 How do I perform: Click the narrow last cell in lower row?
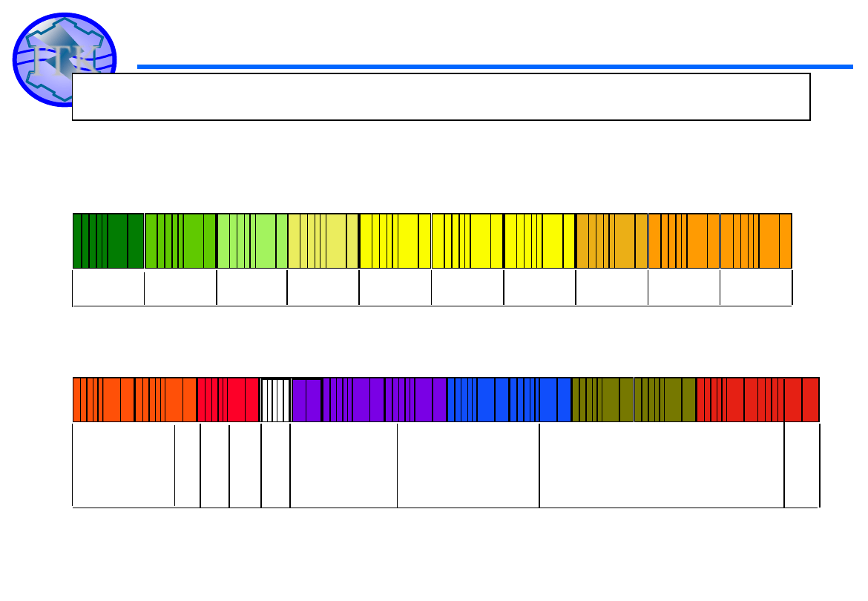tap(802, 465)
